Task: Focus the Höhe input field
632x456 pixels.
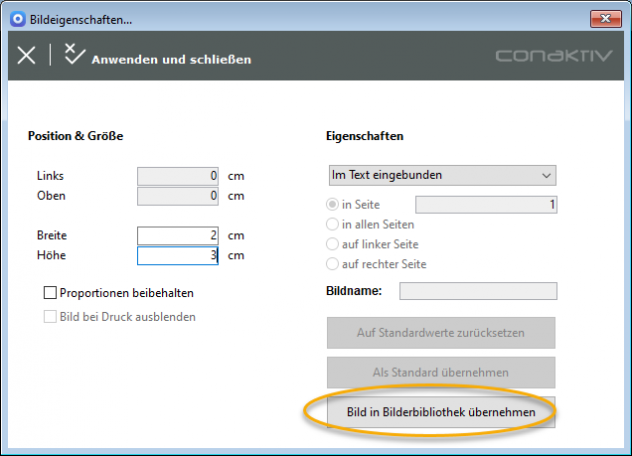Action: point(179,255)
